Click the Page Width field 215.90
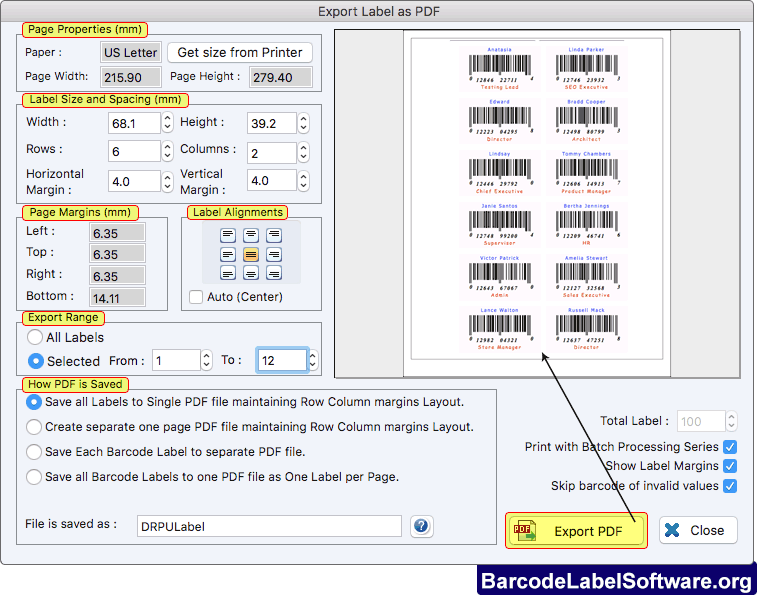The height and width of the screenshot is (595, 757). point(131,77)
